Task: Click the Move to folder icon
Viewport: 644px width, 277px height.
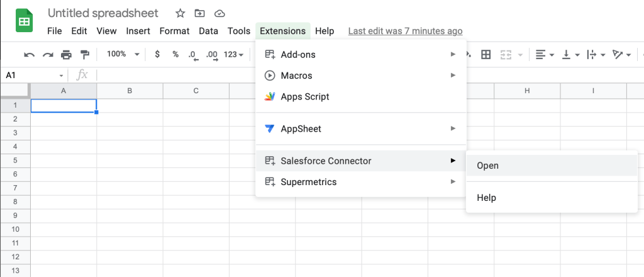Action: 199,13
